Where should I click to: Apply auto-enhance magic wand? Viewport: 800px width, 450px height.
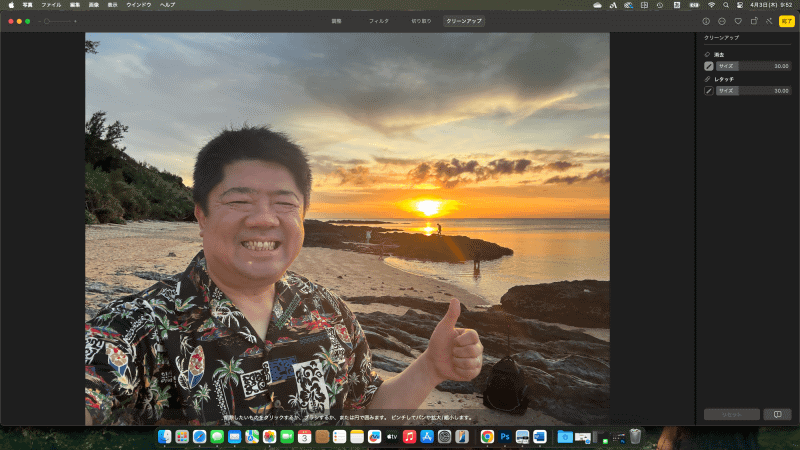pyautogui.click(x=769, y=21)
